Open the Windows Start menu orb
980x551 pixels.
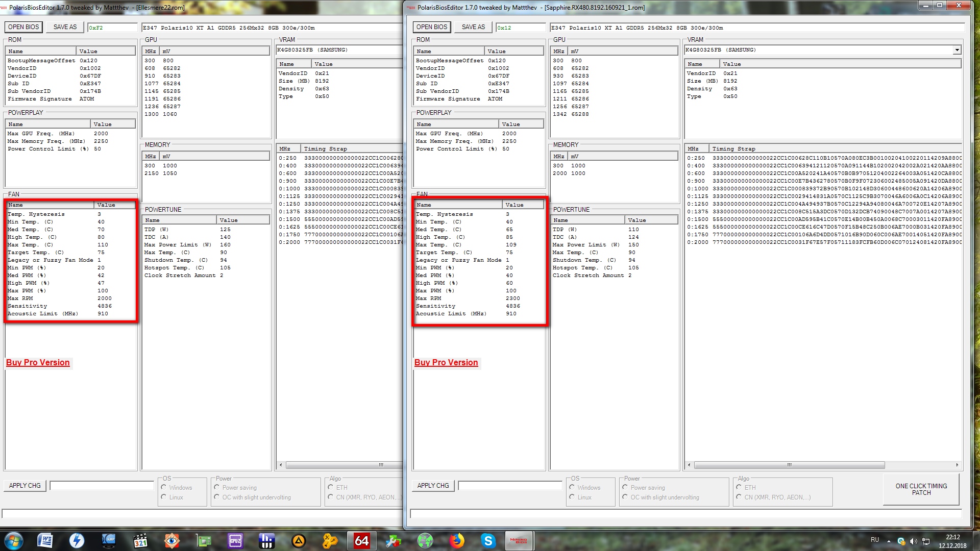click(14, 540)
